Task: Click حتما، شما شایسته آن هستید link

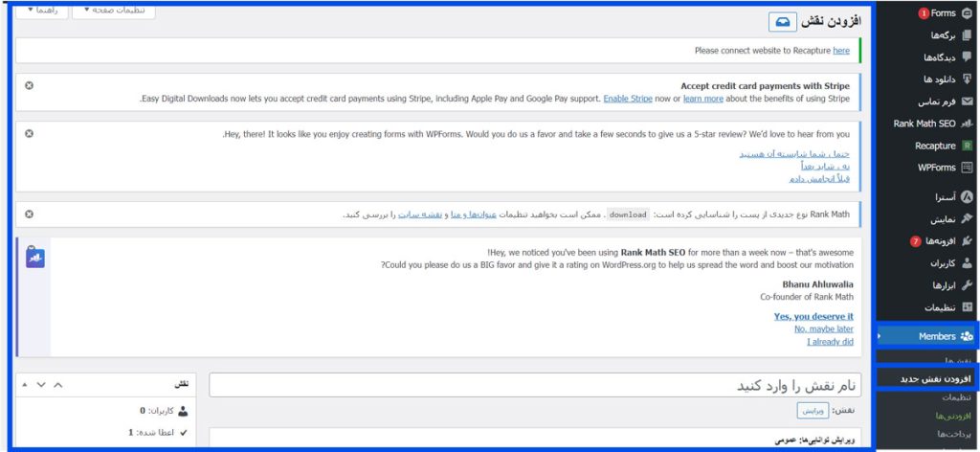Action: click(794, 154)
